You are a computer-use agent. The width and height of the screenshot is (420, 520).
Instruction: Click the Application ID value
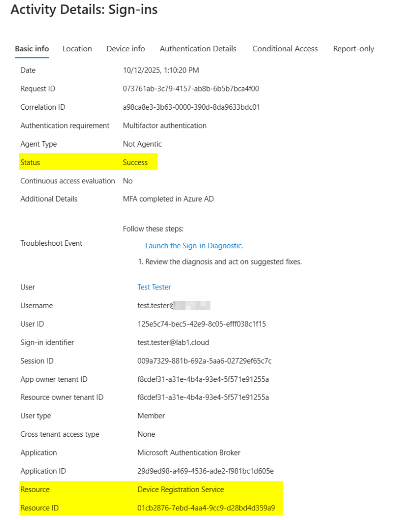point(205,471)
